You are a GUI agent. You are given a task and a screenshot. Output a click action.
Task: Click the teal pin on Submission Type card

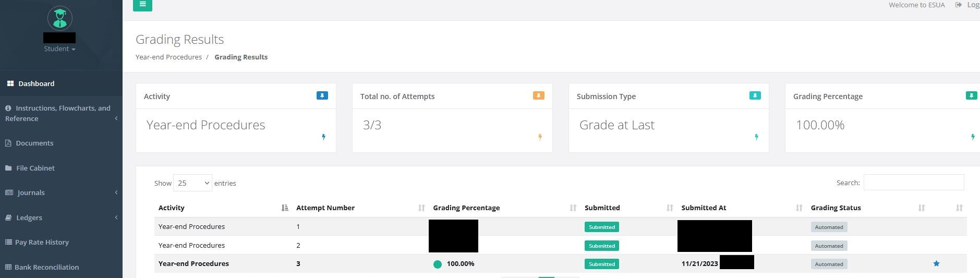point(755,95)
